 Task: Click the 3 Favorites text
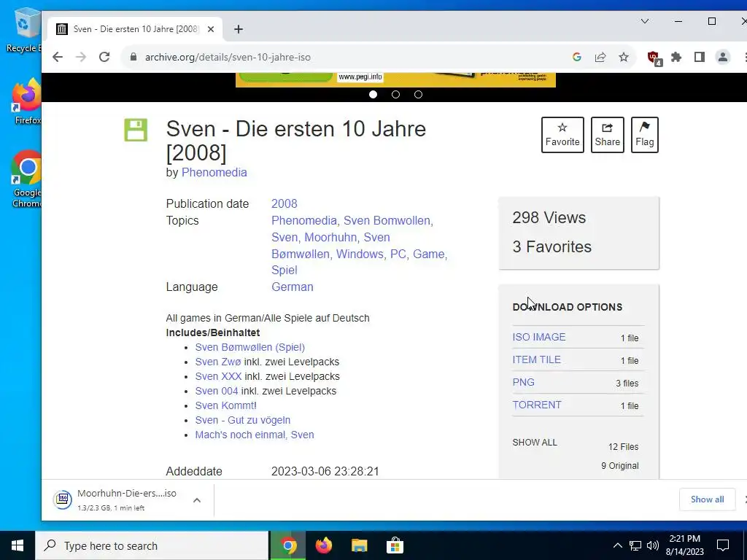point(551,246)
